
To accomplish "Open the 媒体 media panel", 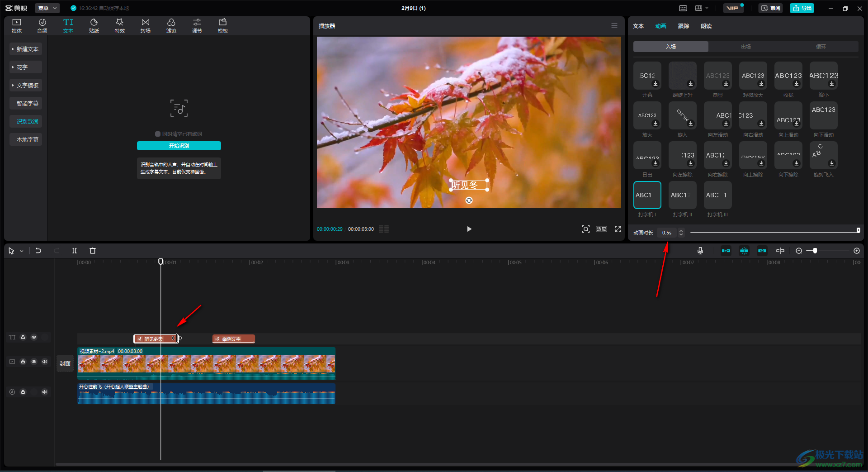I will tap(17, 26).
